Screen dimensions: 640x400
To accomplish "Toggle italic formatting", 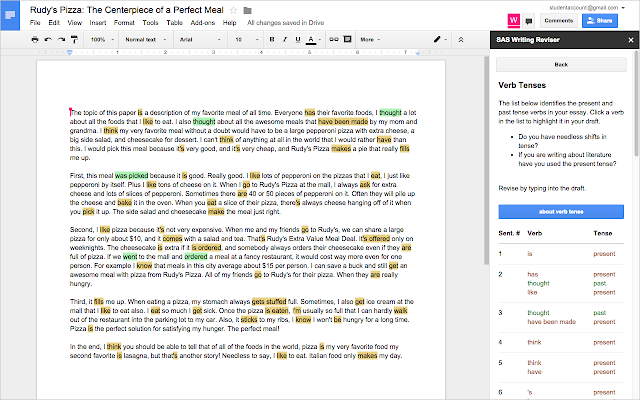I will [x=285, y=40].
